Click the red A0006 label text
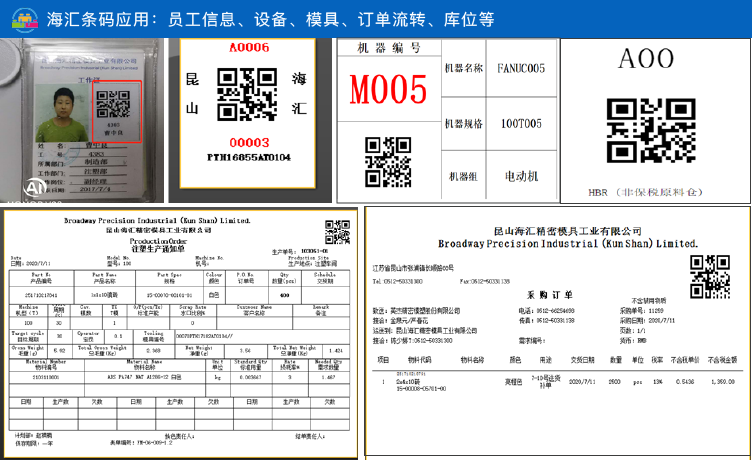Image resolution: width=752 pixels, height=460 pixels. (x=249, y=47)
